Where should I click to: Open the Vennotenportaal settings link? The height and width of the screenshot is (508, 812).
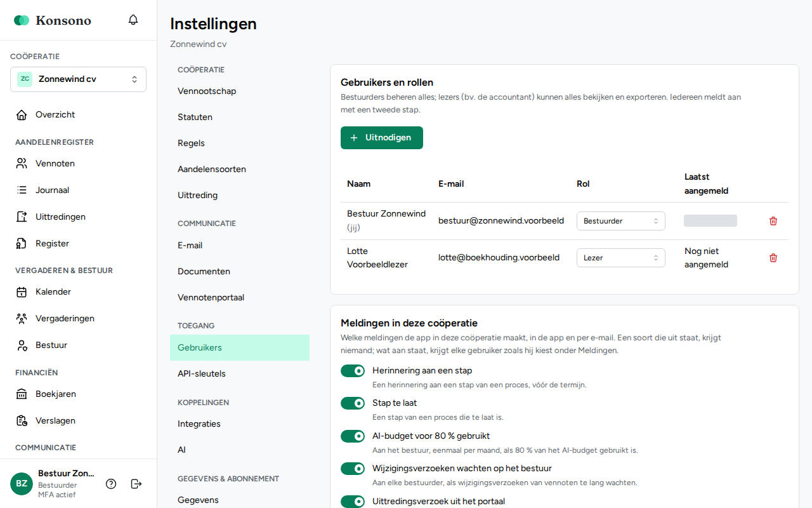[240, 298]
